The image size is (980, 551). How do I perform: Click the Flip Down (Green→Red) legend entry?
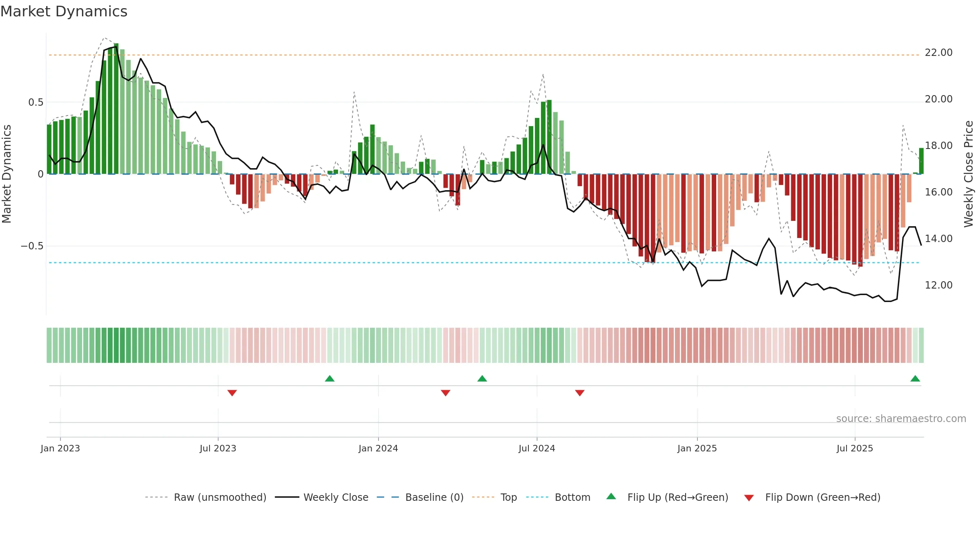tap(812, 497)
